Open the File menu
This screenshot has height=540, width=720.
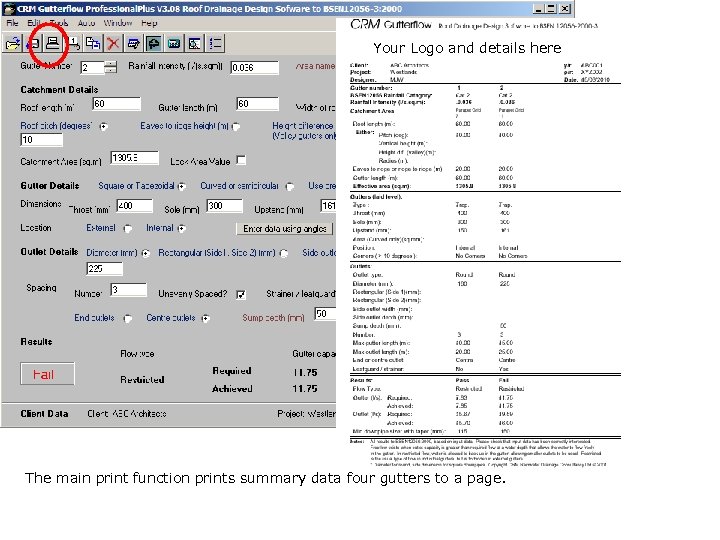coord(12,23)
